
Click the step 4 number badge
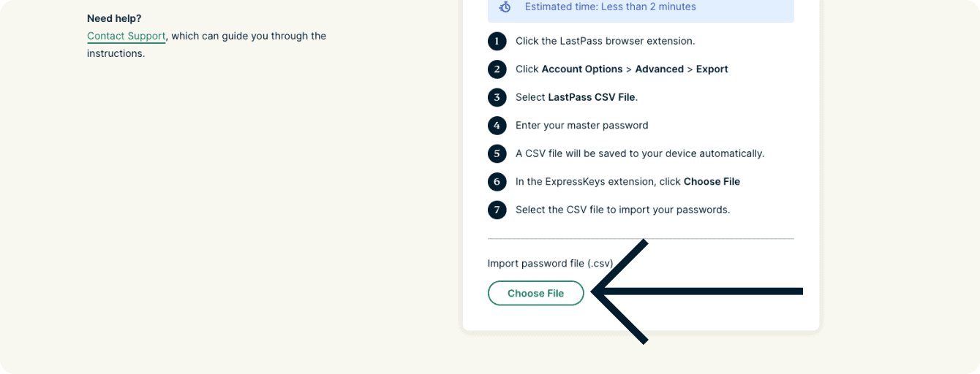click(497, 126)
